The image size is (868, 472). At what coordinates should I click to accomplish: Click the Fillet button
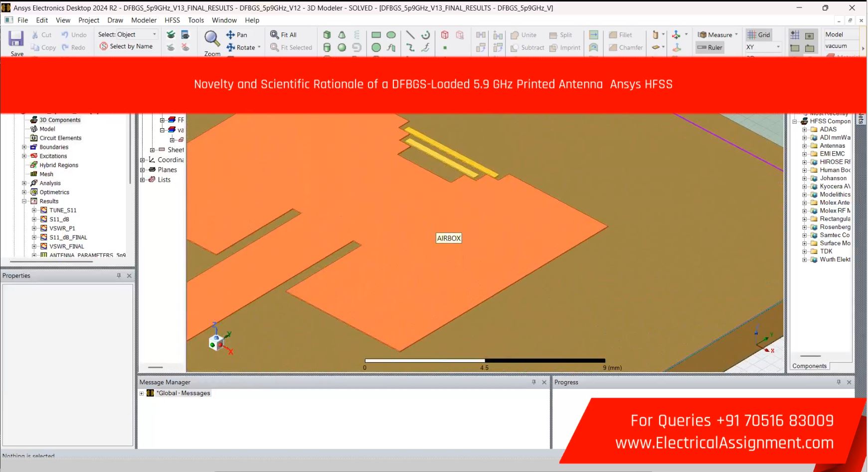click(x=620, y=34)
